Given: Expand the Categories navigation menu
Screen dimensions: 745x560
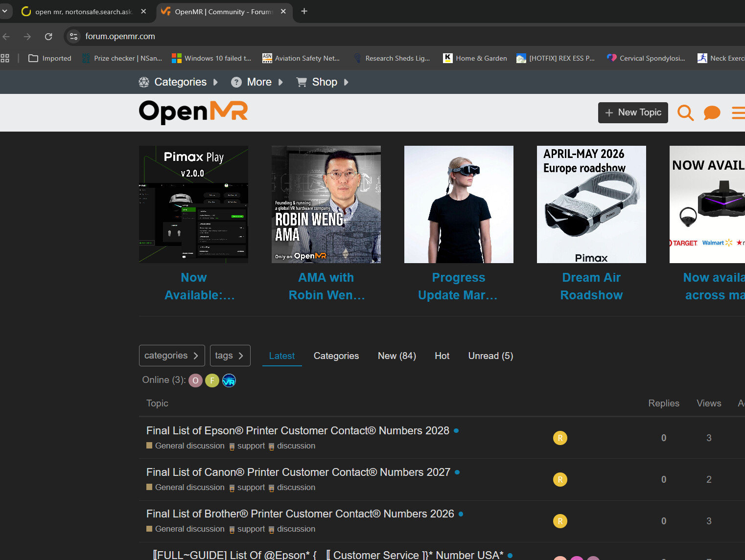Looking at the screenshot, I should (179, 82).
